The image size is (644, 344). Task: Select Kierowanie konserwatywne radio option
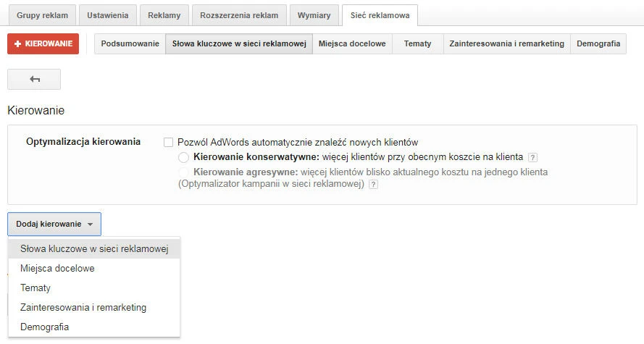pos(183,157)
